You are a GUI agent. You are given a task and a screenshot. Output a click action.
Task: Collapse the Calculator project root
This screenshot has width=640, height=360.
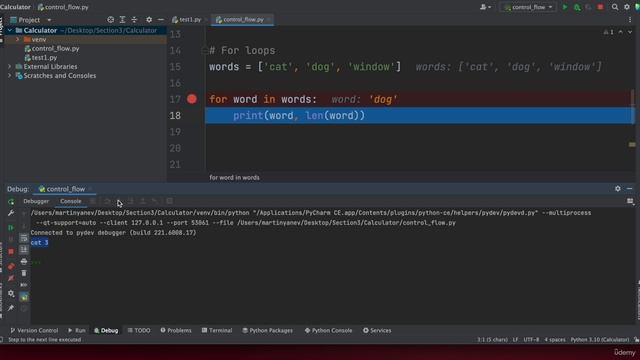pyautogui.click(x=9, y=30)
